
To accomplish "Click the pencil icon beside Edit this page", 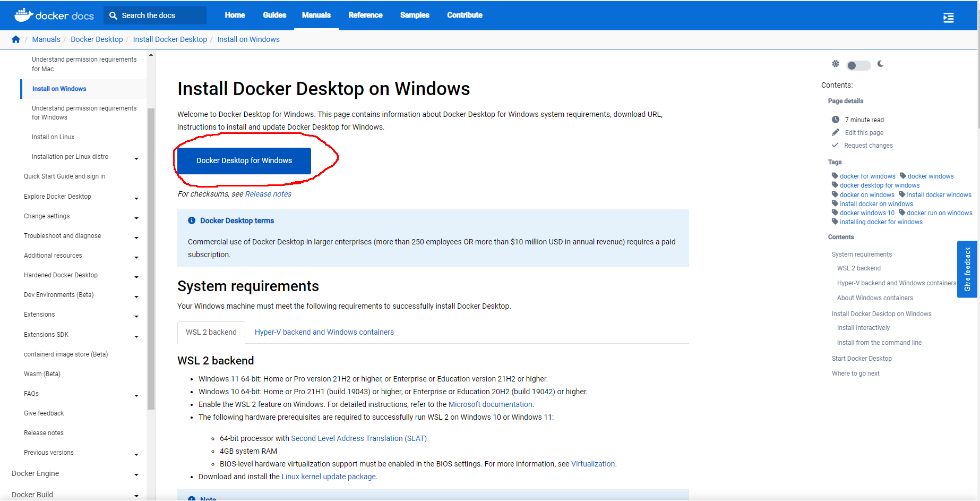I will click(x=836, y=132).
